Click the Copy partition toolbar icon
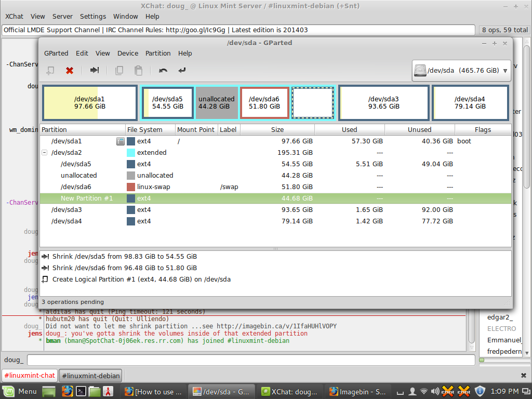Viewport: 532px width, 399px height. 119,71
